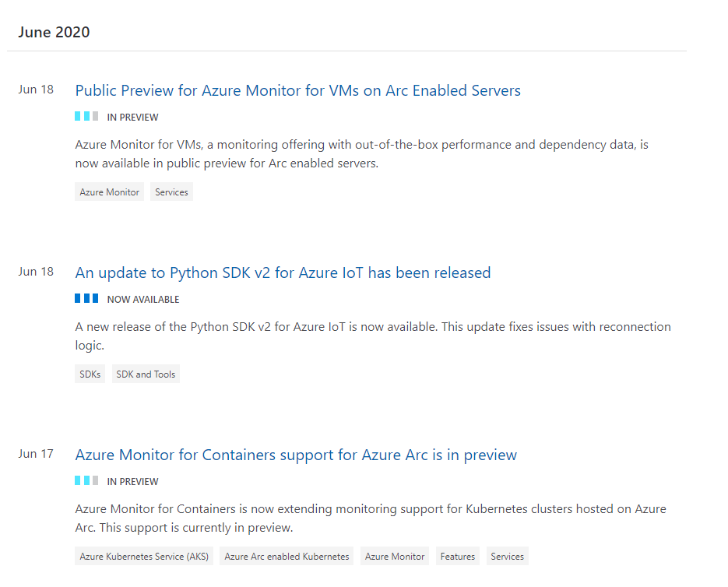Select Azure Monitor tag under Containers article
The width and height of the screenshot is (728, 587).
395,556
